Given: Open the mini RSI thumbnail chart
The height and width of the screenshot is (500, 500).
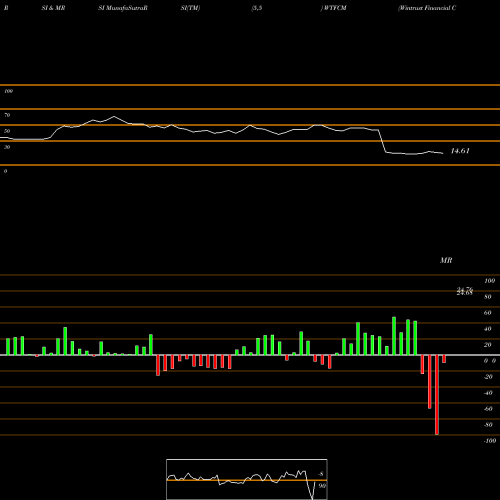Looking at the screenshot, I should (x=247, y=479).
